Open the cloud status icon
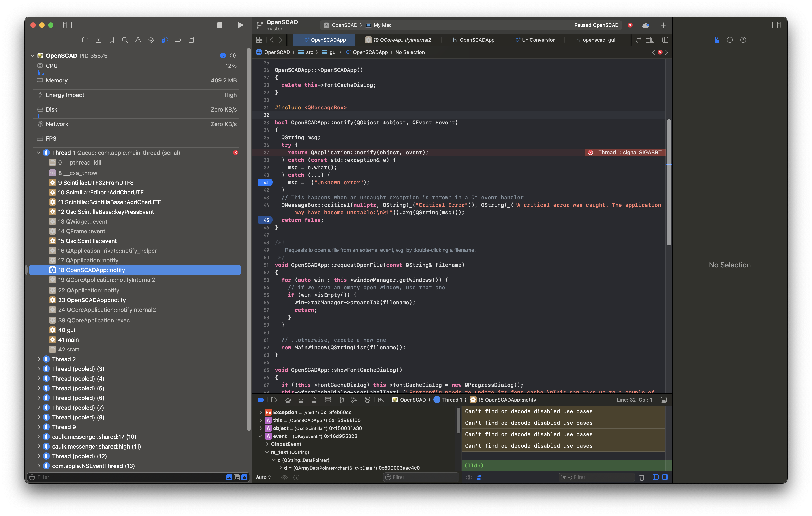 tap(645, 25)
